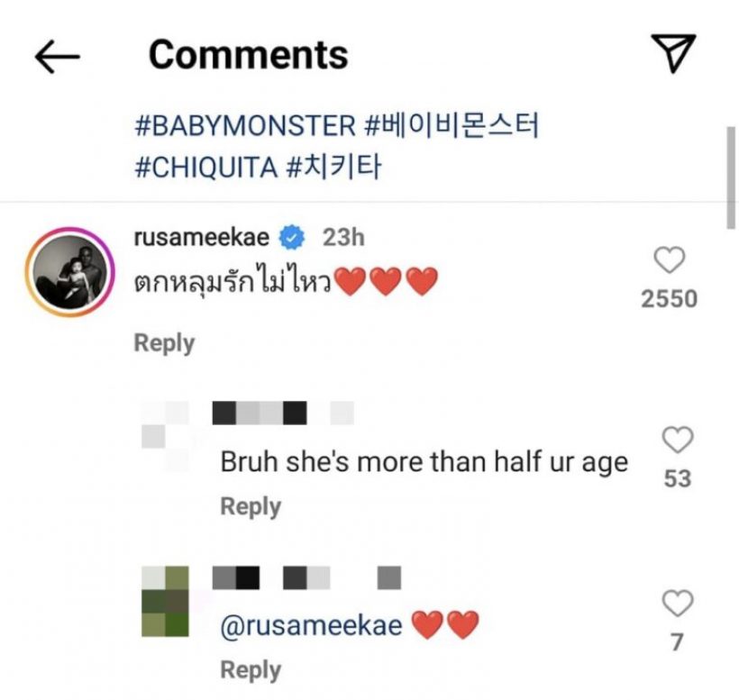Reply to the half-ur-age comment
The height and width of the screenshot is (700, 739).
click(252, 505)
